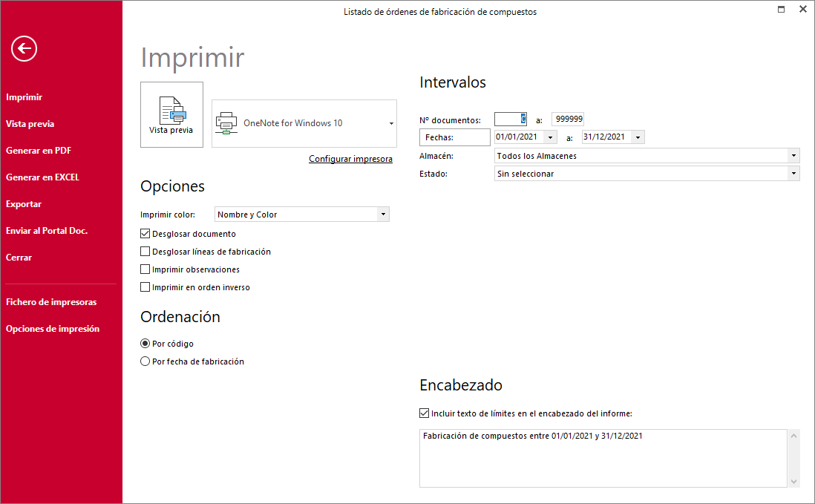Viewport: 815px width, 504px height.
Task: Click the Nombre y Color value
Action: pyautogui.click(x=247, y=215)
